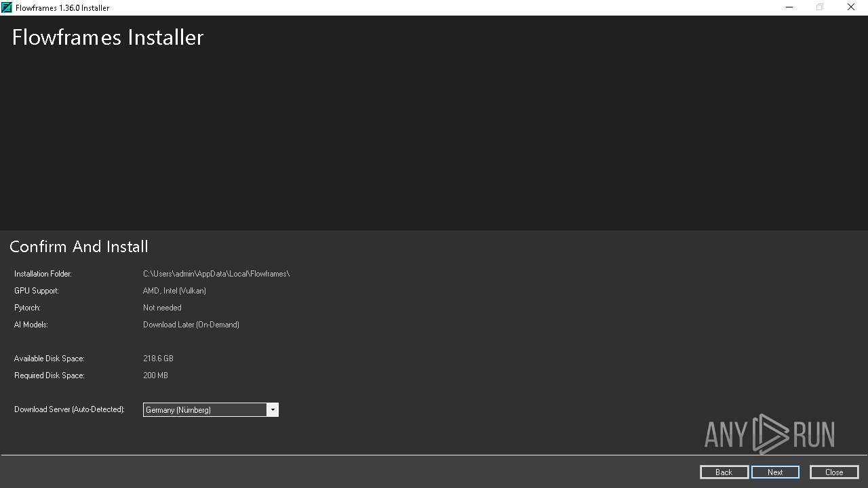Screen dimensions: 868x488
Task: Click the 'Download Later (On-Demand)' value
Action: pyautogui.click(x=191, y=325)
